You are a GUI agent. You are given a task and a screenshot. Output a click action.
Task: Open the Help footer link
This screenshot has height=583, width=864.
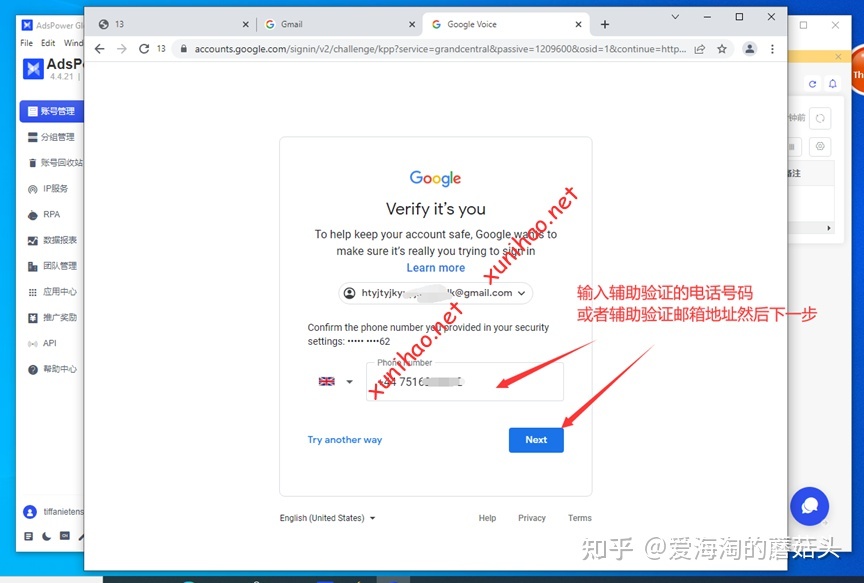coord(487,518)
